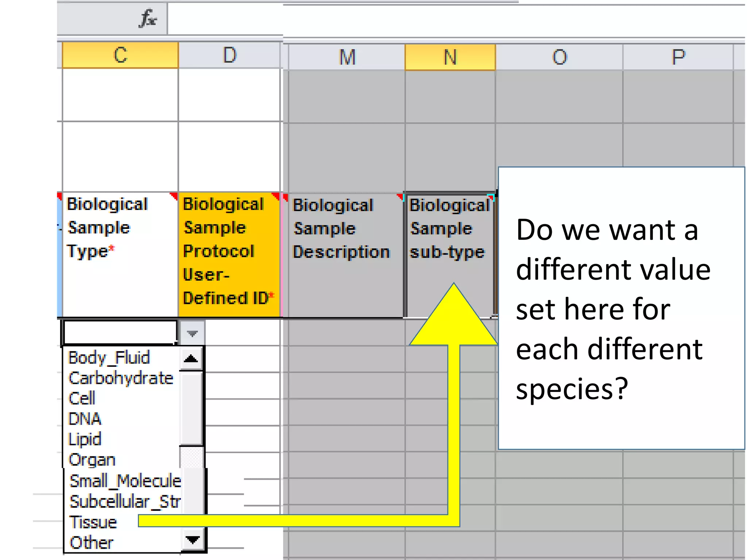
Task: Choose Carbohydrate from the list
Action: 122,378
